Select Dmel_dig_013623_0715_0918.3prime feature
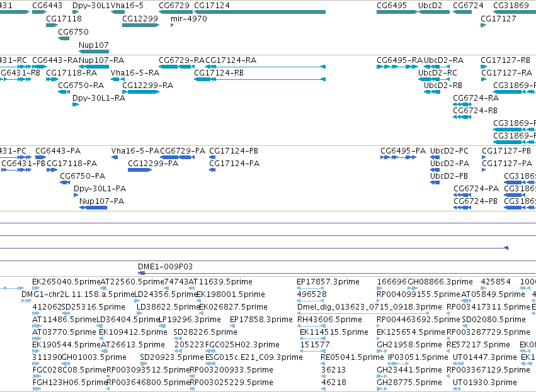Screen dimensions: 536x392 pyautogui.click(x=370, y=307)
